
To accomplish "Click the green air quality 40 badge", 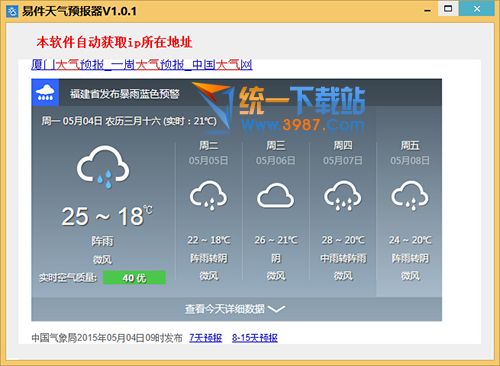I will pyautogui.click(x=134, y=278).
